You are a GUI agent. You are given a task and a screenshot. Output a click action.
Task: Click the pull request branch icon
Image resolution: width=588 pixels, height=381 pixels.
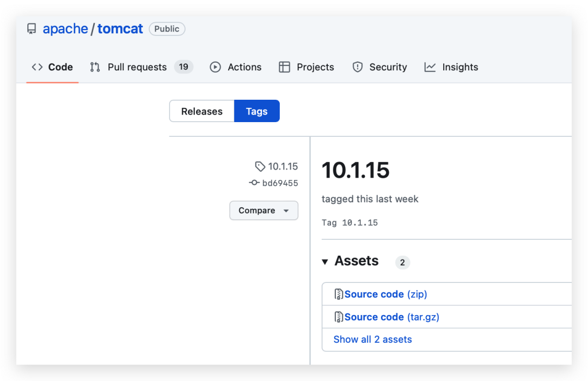point(95,67)
